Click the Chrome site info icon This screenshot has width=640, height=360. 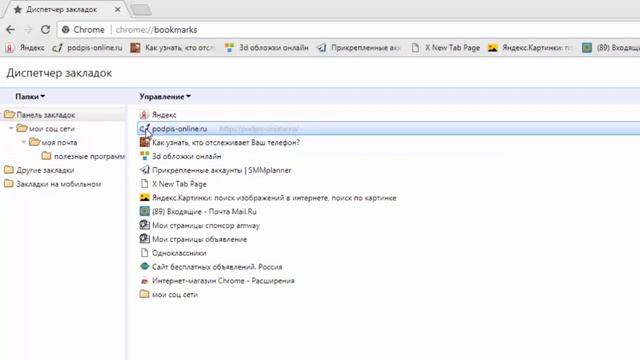66,30
